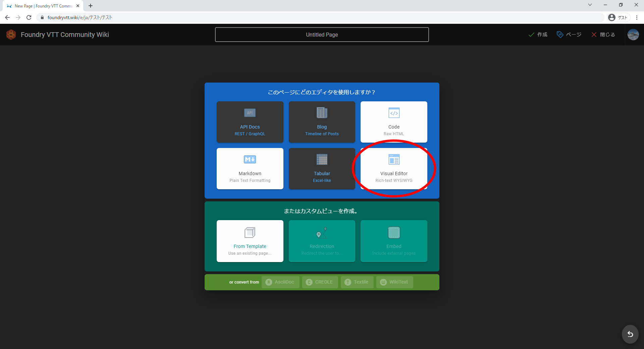This screenshot has height=349, width=644.
Task: Convert from AsciiDoc
Action: point(280,282)
